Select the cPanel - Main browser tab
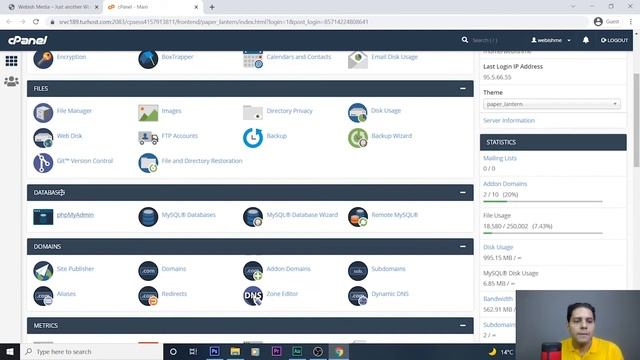 [x=152, y=7]
